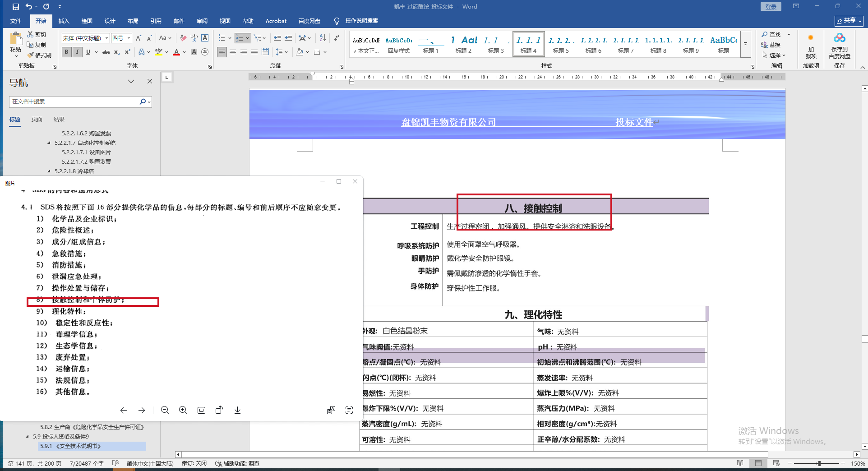Zoom in on the picture viewer image
The height and width of the screenshot is (471, 868).
coord(183,410)
